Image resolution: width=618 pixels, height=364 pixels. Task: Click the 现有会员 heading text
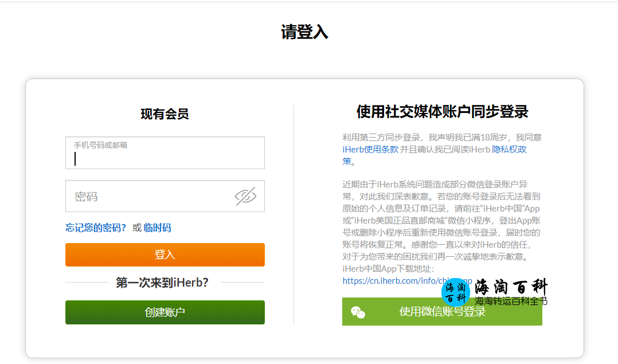165,114
